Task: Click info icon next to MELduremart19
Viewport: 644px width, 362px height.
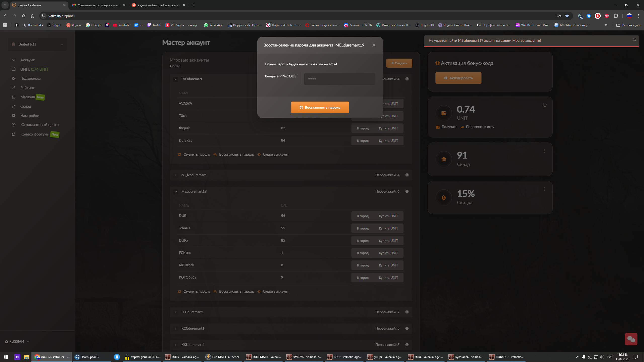Action: click(x=407, y=191)
